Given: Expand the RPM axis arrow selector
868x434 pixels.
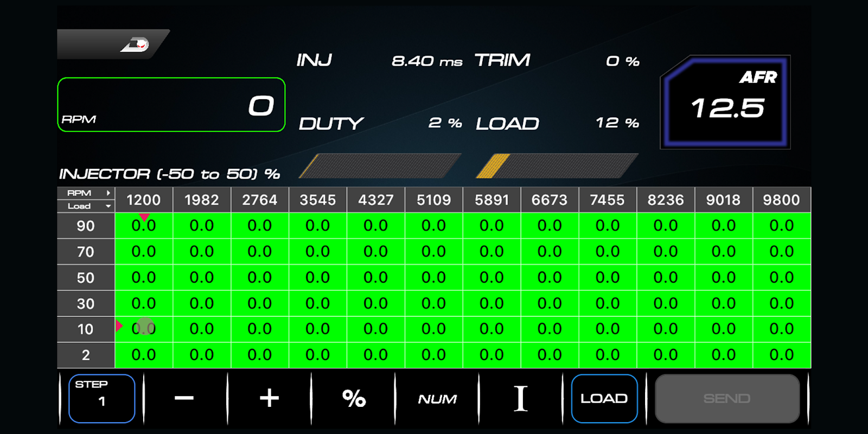Looking at the screenshot, I should tap(86, 193).
